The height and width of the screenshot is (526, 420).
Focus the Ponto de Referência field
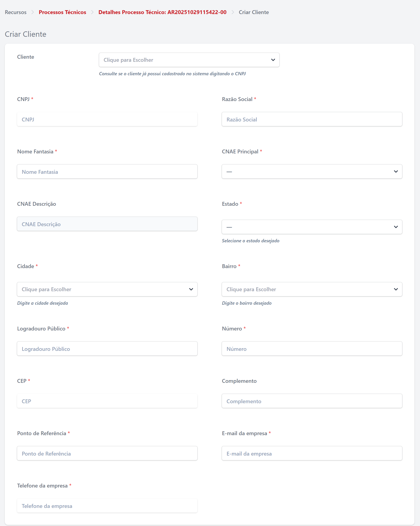pos(107,453)
